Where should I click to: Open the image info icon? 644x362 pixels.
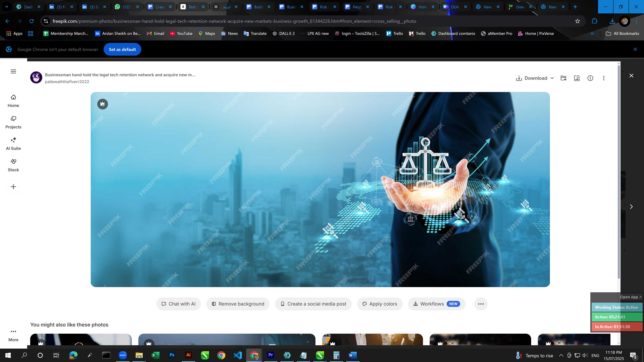click(590, 78)
